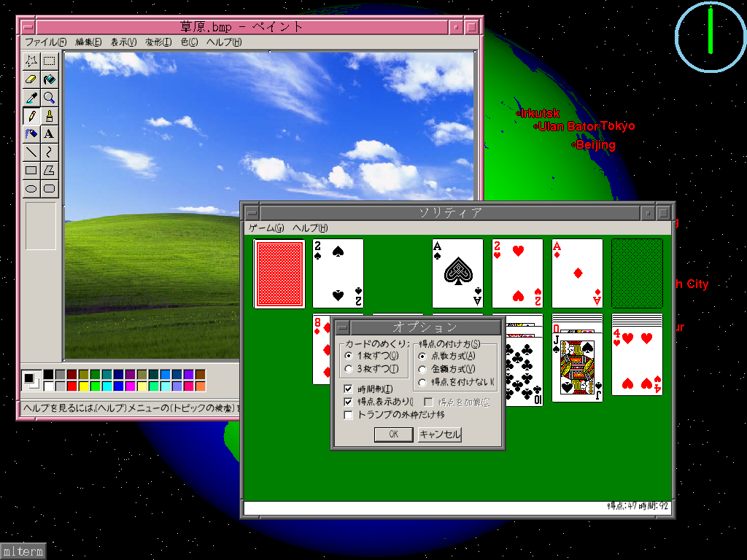The height and width of the screenshot is (560, 747).
Task: Select the Free-form select tool in Paint
Action: point(31,61)
